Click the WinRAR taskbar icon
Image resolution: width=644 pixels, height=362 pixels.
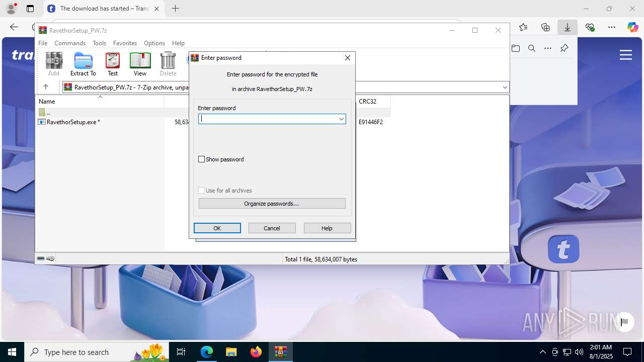(281, 352)
